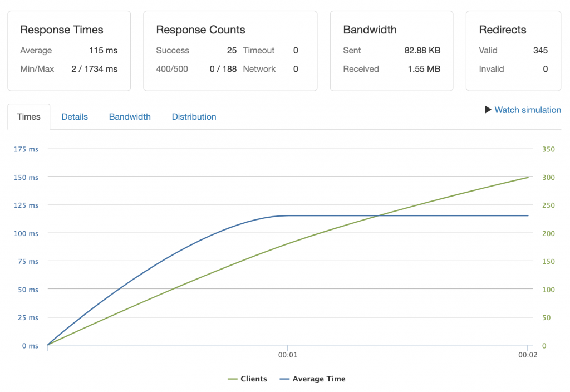Click the 1.55 MB Received value
Viewport: 570px width, 392px height.
point(424,68)
